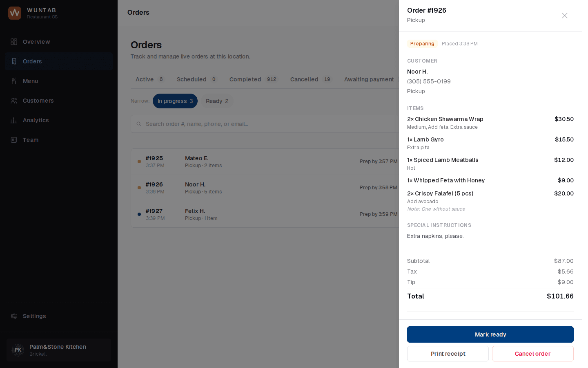Screen dimensions: 588x368
Task: Click the Customers people icon
Action: coord(14,101)
